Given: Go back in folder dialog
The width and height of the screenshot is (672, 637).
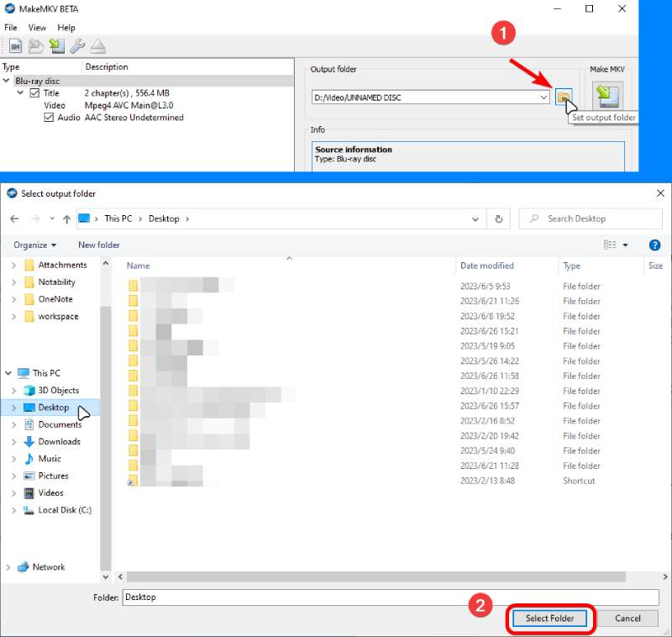Looking at the screenshot, I should pyautogui.click(x=14, y=219).
